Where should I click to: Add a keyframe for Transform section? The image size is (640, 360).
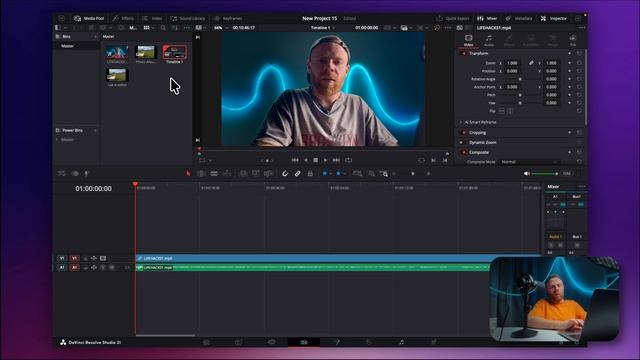[569, 53]
